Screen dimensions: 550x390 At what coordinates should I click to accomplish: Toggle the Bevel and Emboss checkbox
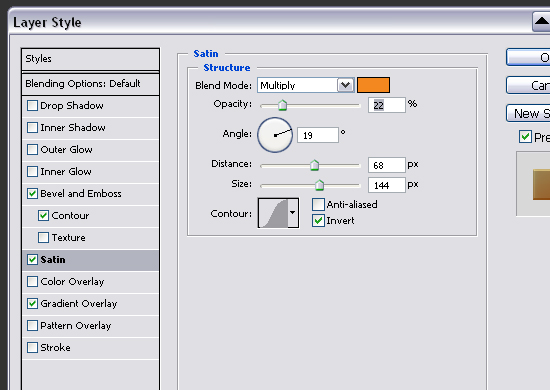pos(32,194)
